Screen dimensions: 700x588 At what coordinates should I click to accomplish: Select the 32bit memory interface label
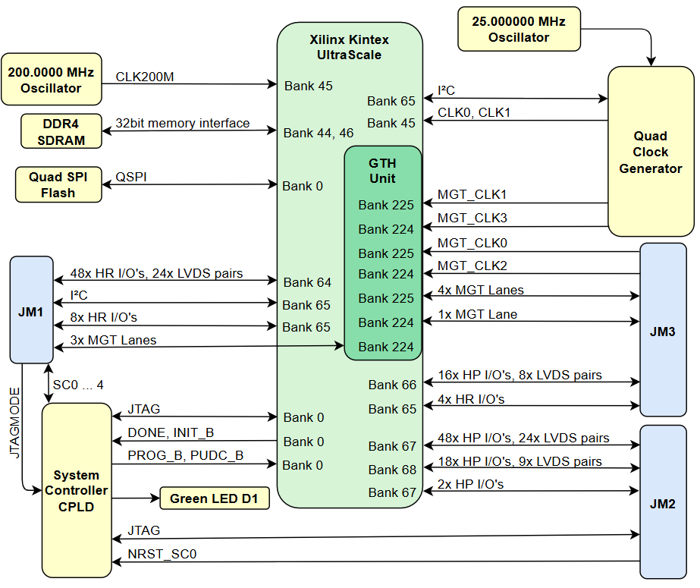coord(182,123)
